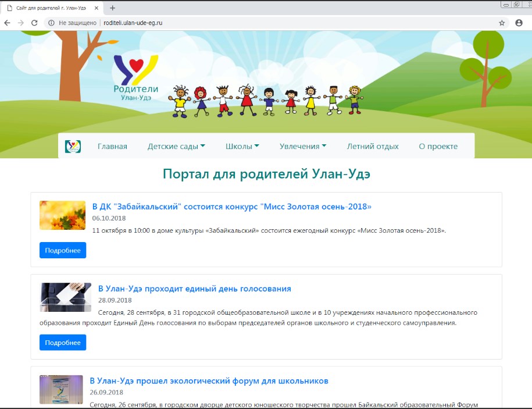Click the autumn leaves thumbnail image
The height and width of the screenshot is (409, 532).
coord(62,215)
